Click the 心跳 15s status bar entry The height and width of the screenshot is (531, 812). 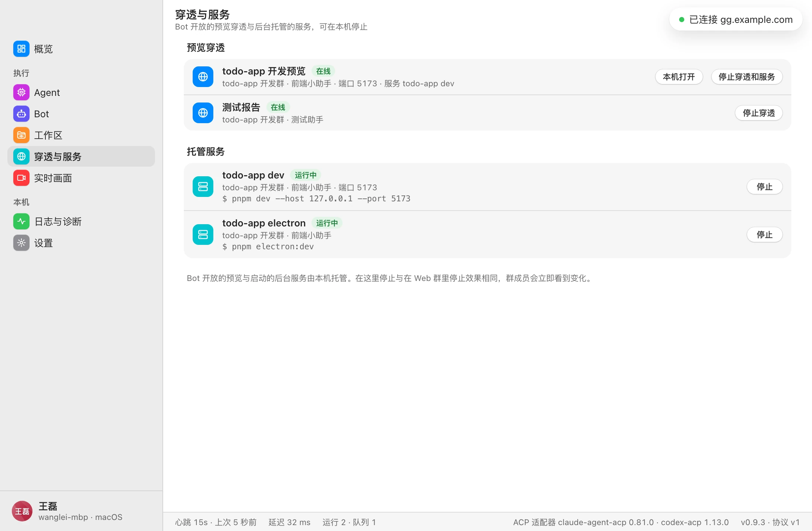(216, 522)
